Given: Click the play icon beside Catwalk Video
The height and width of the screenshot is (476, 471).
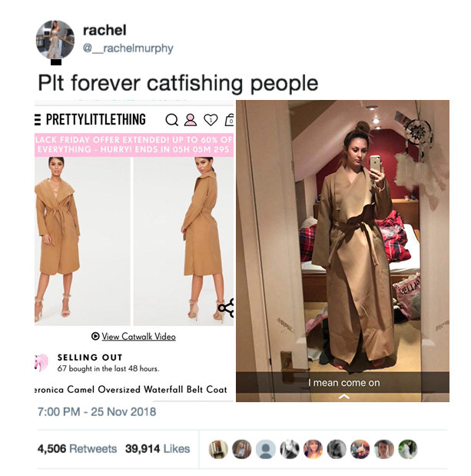Looking at the screenshot, I should 95,336.
